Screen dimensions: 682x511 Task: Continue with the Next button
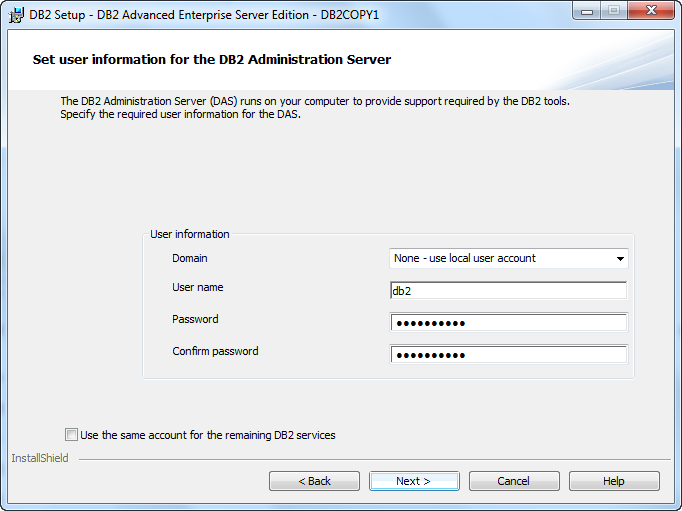pos(414,481)
